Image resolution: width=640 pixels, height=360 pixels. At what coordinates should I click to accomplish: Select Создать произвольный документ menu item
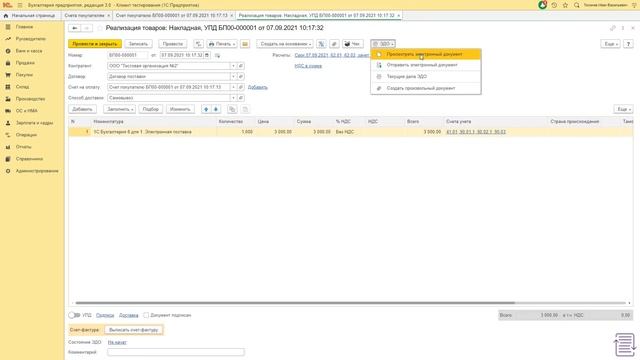pyautogui.click(x=426, y=88)
